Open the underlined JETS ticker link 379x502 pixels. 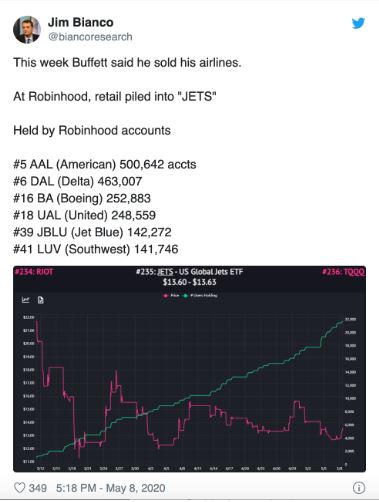(x=165, y=272)
